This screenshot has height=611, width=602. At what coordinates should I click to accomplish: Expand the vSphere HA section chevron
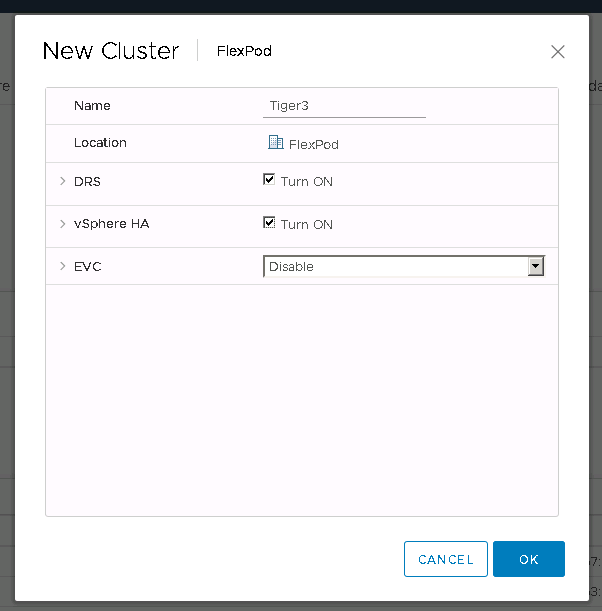[62, 224]
